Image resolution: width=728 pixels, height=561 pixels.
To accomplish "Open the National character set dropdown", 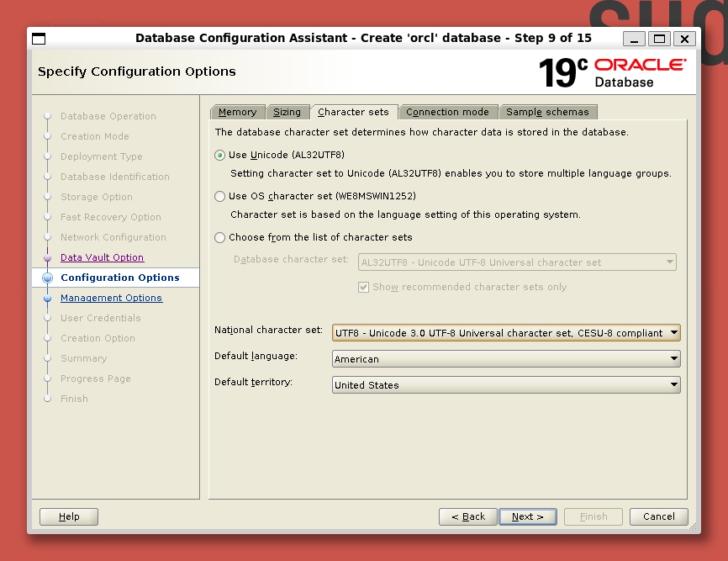I will click(x=506, y=333).
